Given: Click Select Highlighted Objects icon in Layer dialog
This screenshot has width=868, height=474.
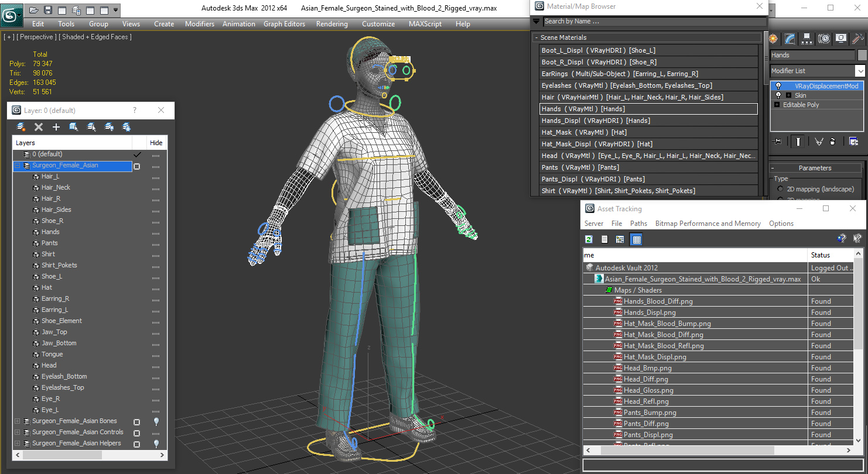Looking at the screenshot, I should click(74, 127).
